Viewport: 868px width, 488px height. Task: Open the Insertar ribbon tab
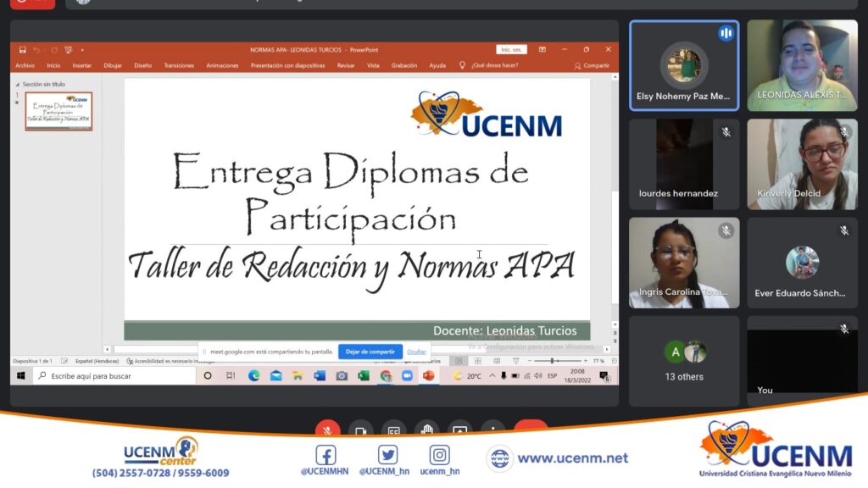click(x=82, y=65)
